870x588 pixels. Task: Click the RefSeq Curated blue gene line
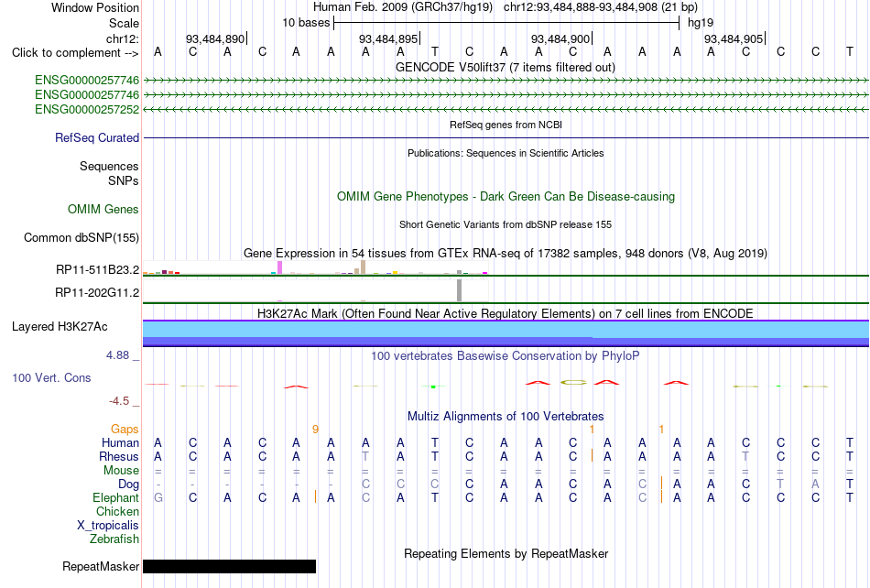click(x=506, y=137)
